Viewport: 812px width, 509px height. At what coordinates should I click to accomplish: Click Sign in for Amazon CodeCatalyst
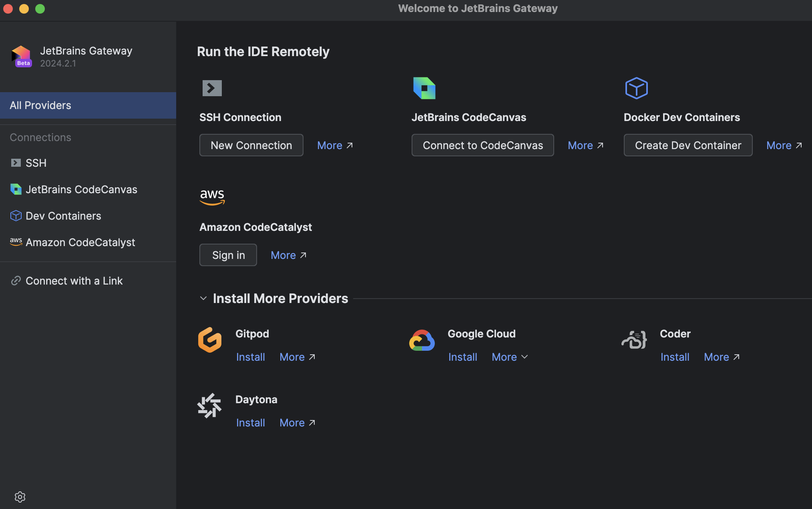(x=228, y=255)
